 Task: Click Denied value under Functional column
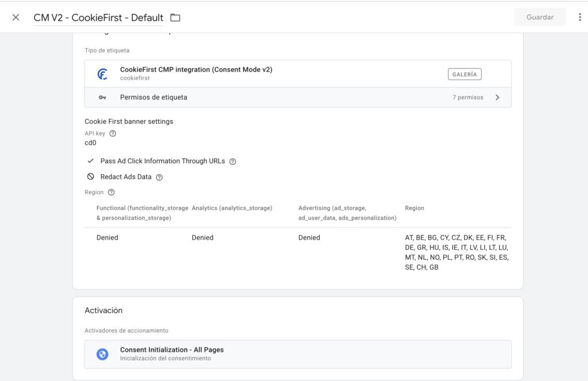[107, 237]
